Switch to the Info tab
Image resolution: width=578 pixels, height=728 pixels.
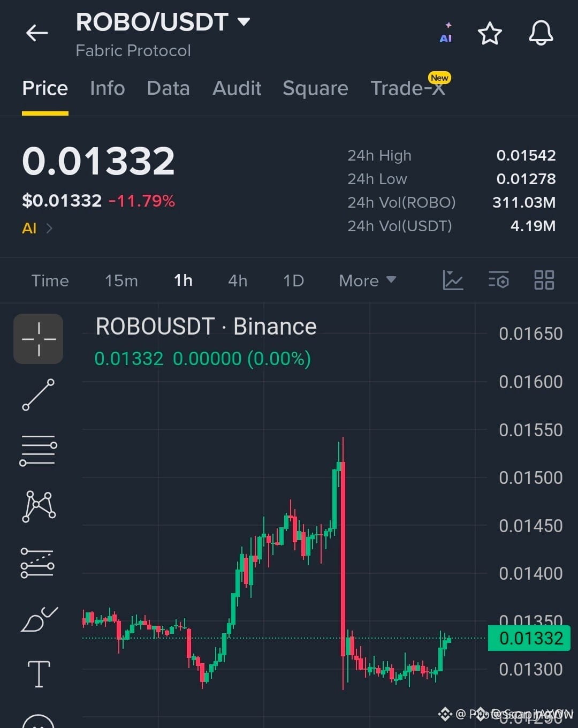(x=108, y=88)
